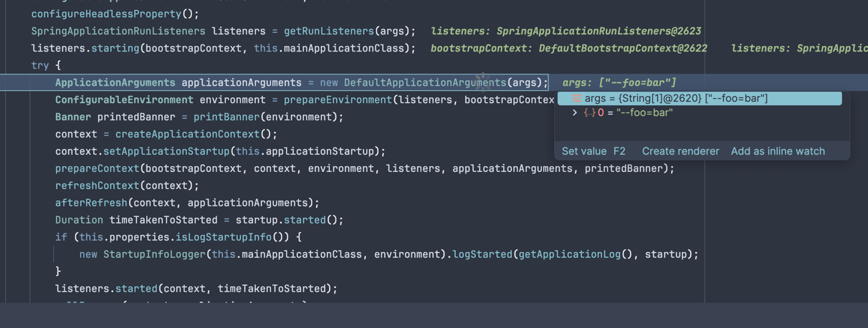Select the args = {String[1]@2620} row
Screen dimensions: 868x328
tap(675, 99)
